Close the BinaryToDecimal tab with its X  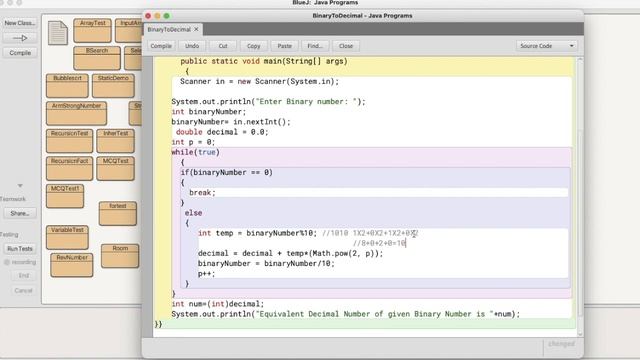[x=196, y=29]
